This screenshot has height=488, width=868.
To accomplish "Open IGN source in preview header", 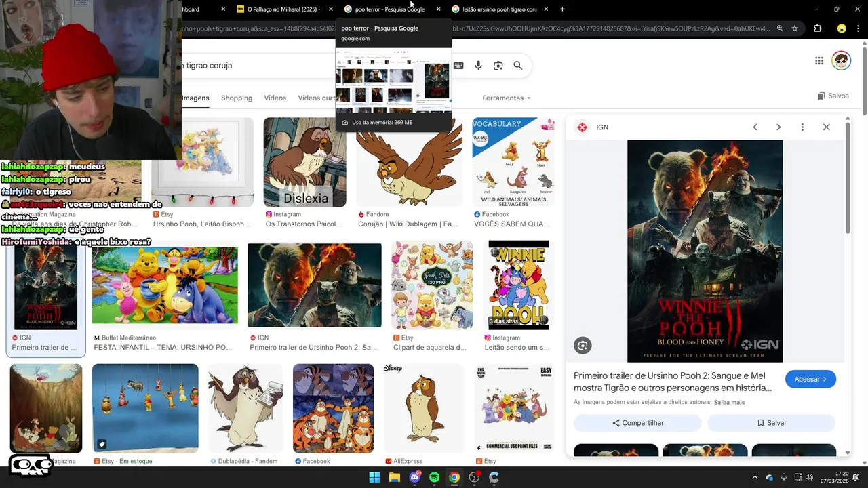I will (x=592, y=127).
